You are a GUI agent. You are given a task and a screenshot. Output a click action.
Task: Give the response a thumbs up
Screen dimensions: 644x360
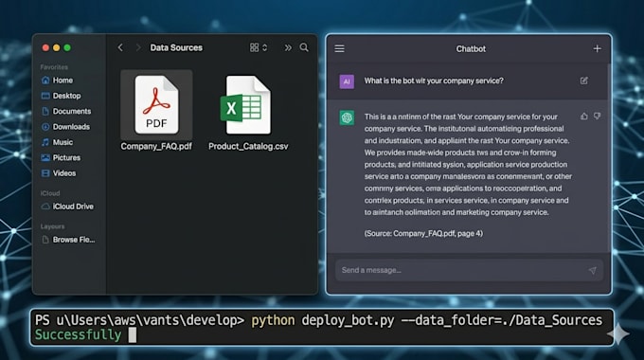(584, 117)
